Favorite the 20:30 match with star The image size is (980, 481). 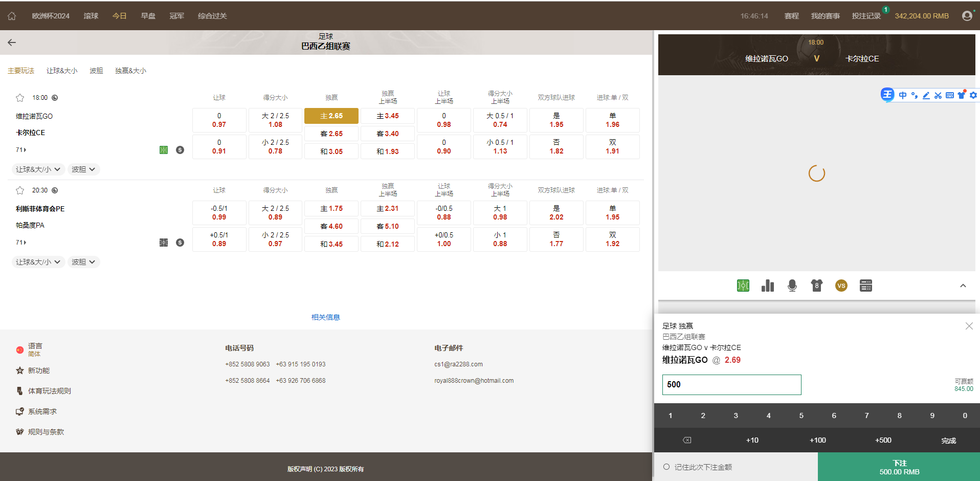[20, 190]
